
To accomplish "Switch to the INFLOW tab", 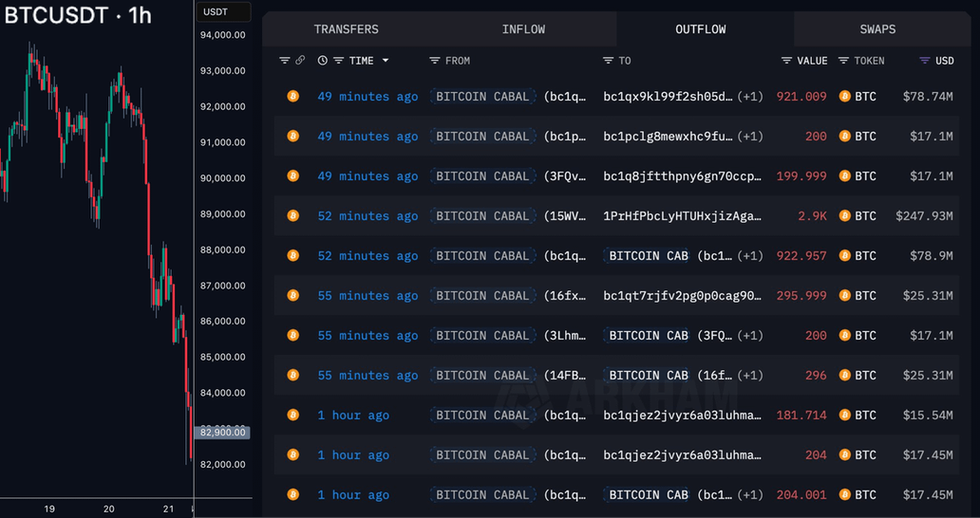I will click(x=523, y=29).
